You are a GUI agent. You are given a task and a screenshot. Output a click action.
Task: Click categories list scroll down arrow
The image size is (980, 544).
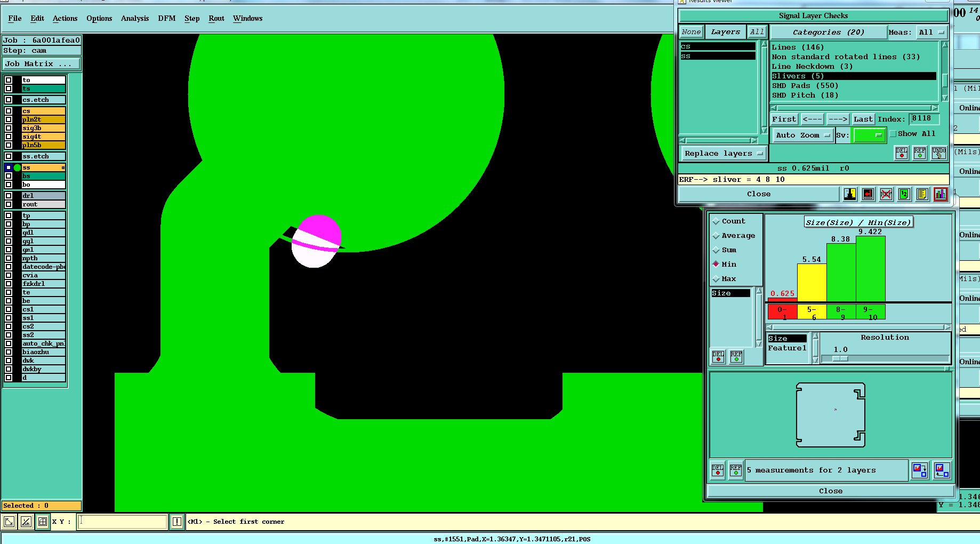pos(945,98)
